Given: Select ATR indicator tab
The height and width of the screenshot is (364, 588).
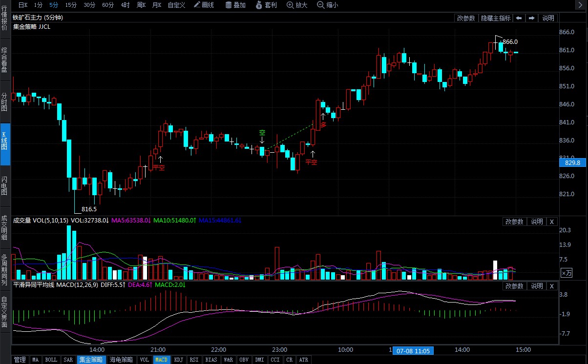Looking at the screenshot, I should point(304,360).
